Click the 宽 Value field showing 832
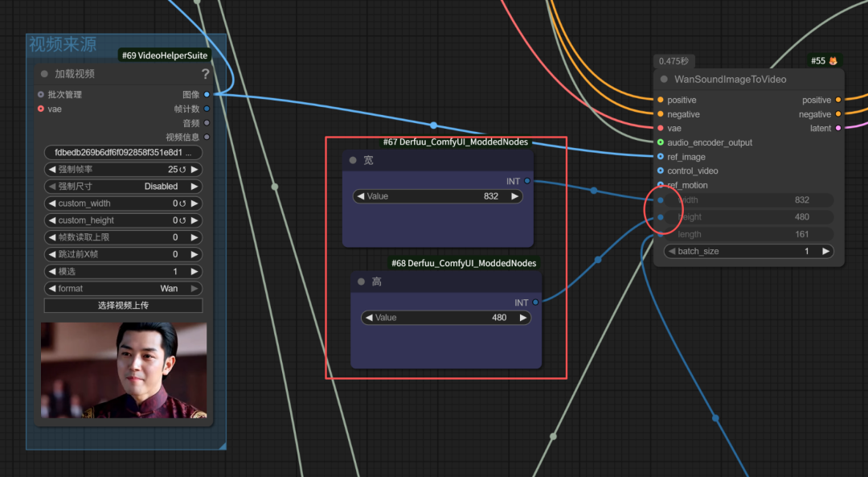 pos(438,196)
